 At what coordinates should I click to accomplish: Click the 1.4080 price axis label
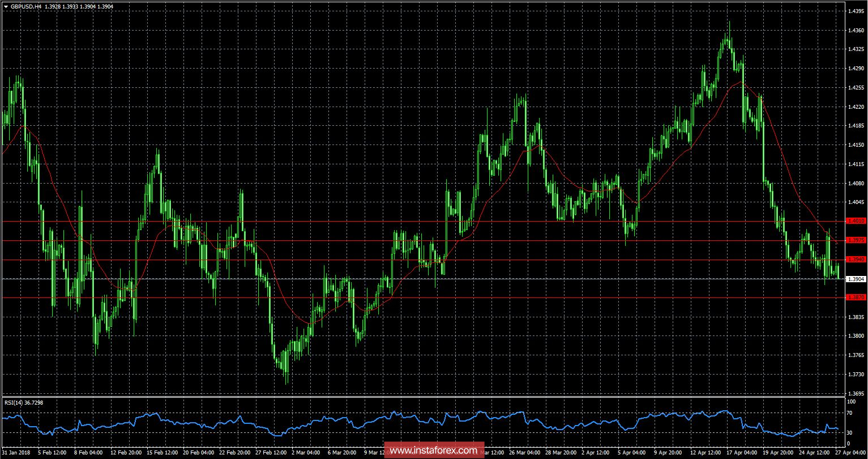tap(856, 184)
